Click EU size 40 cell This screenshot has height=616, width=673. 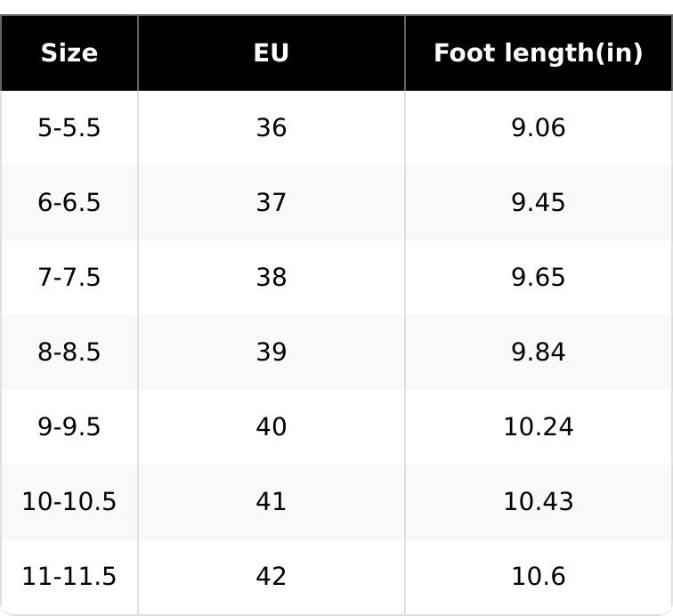(x=272, y=427)
